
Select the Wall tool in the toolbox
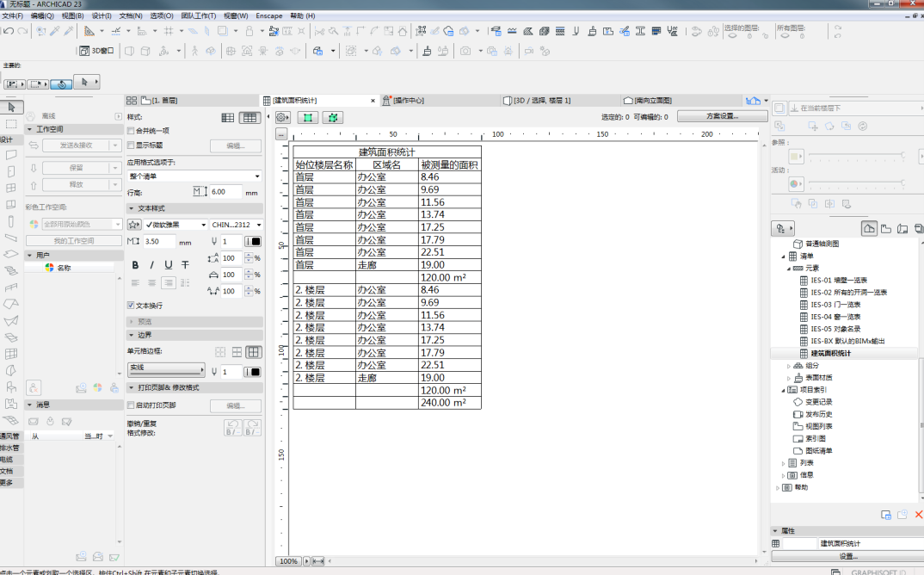point(11,155)
